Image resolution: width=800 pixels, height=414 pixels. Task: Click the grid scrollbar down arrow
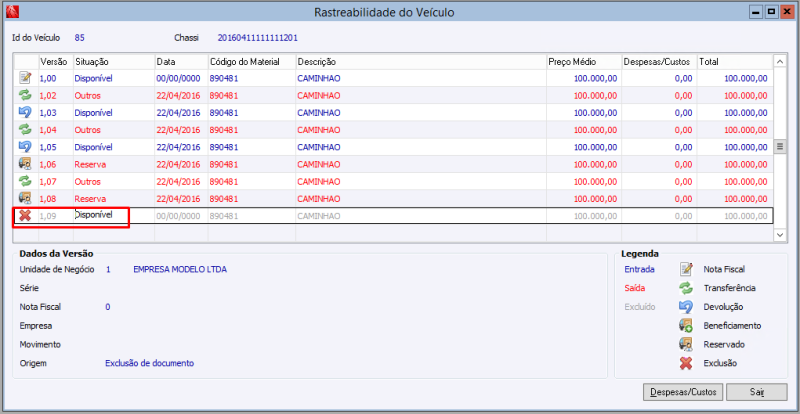780,234
